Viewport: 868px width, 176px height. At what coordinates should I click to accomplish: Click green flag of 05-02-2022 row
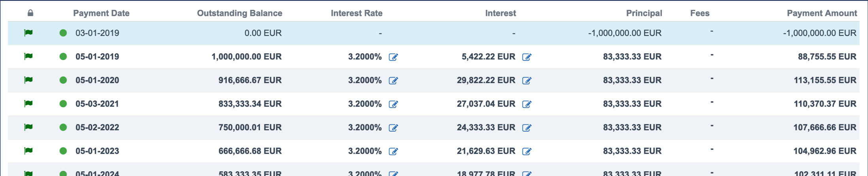point(28,127)
